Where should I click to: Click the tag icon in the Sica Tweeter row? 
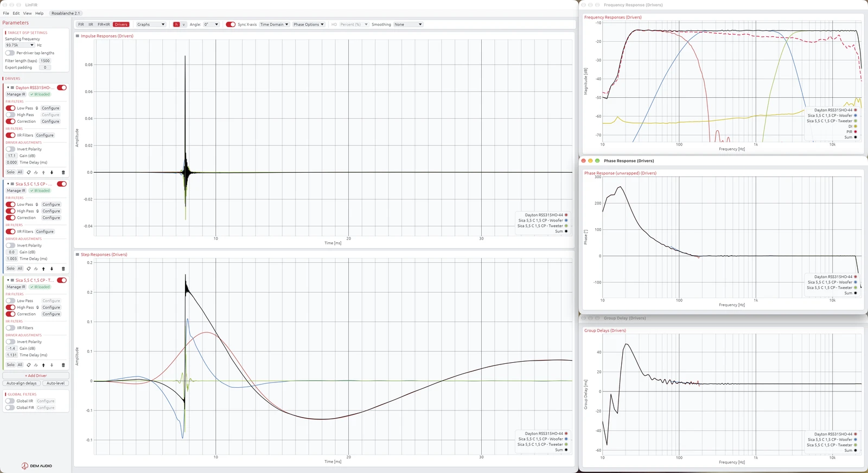pos(29,365)
